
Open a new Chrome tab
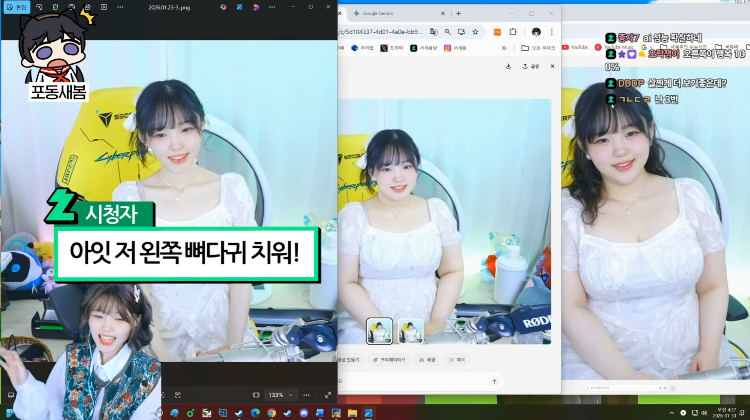(x=458, y=13)
